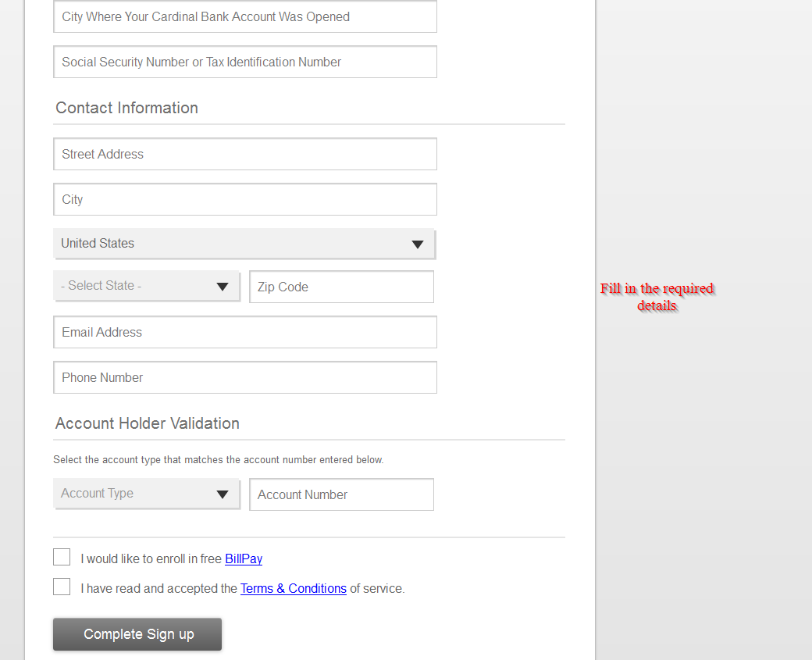Click the City Where Account Was Opened field
The image size is (812, 660).
coord(244,17)
